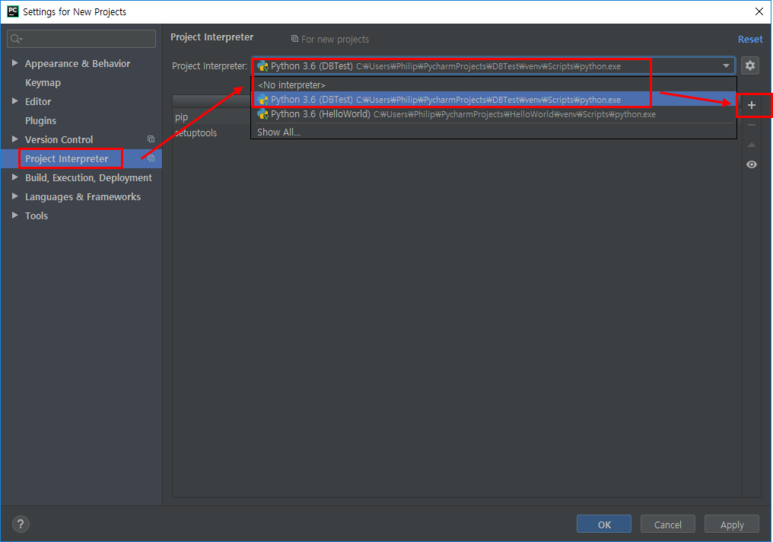
Task: Click the Apply button
Action: (x=732, y=524)
